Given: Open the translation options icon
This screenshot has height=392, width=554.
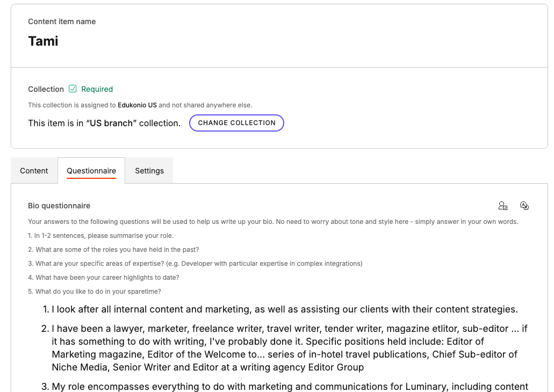Looking at the screenshot, I should click(524, 205).
